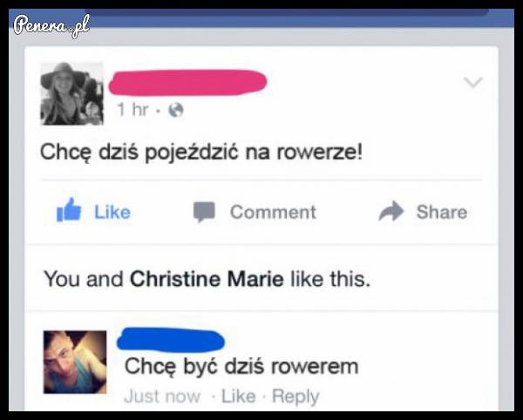This screenshot has width=523, height=420.
Task: Click the Comment text button
Action: point(273,212)
